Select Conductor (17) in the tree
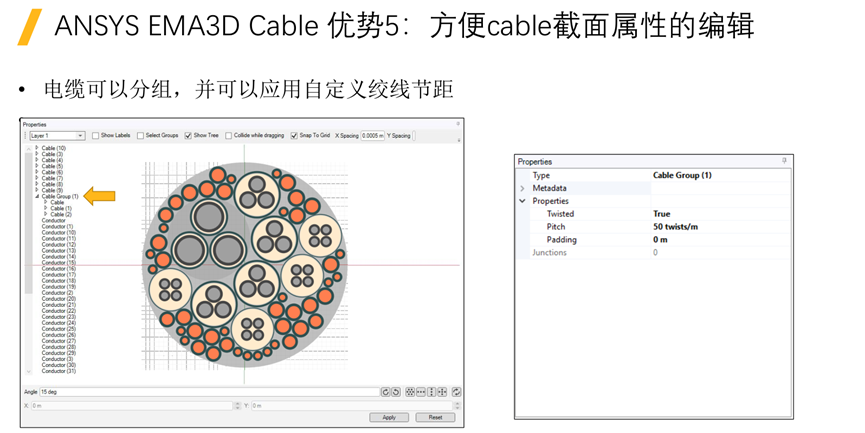The height and width of the screenshot is (433, 865). point(59,275)
